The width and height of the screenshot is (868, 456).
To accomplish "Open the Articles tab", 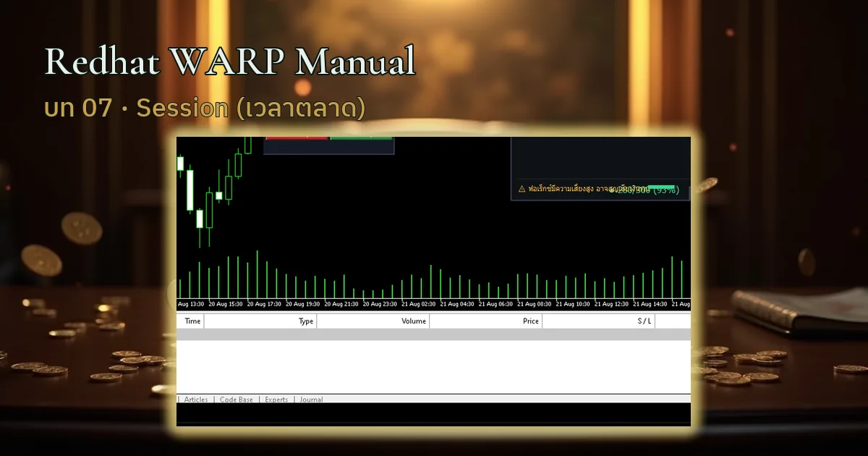I will [x=196, y=400].
